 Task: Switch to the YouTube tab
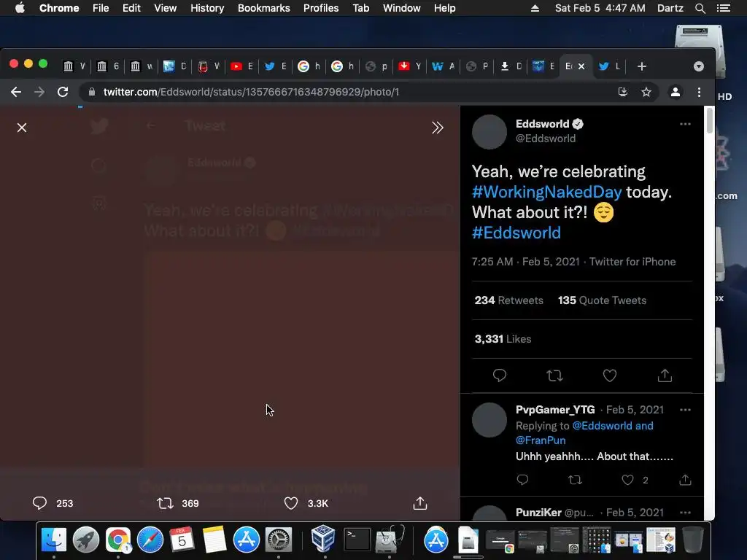(x=241, y=66)
